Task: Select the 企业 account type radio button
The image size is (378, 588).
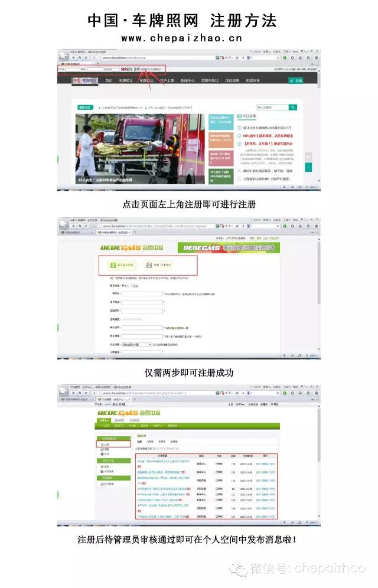Action: [x=132, y=286]
